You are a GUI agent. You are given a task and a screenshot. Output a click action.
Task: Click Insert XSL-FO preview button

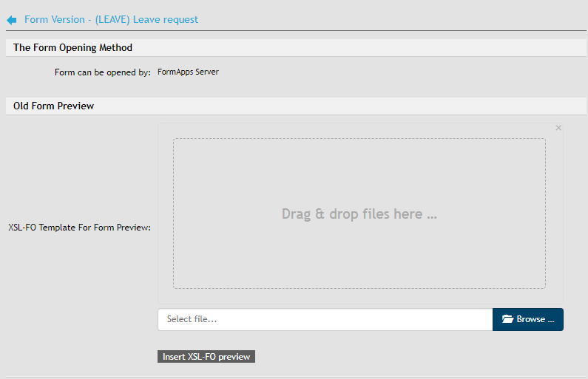(x=206, y=357)
